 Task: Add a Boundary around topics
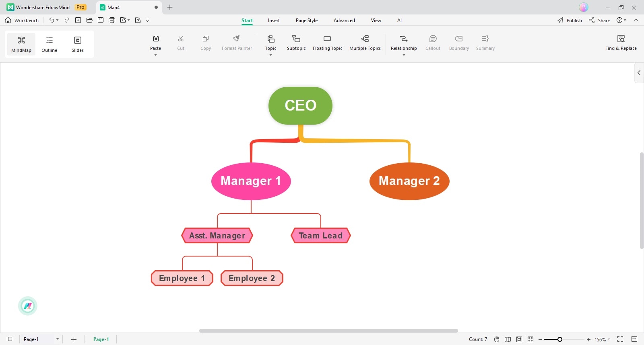(x=459, y=42)
